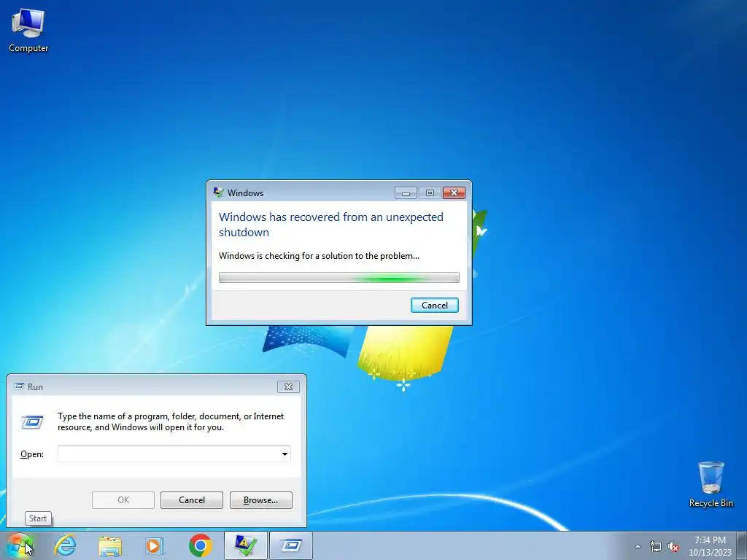This screenshot has width=747, height=560.
Task: Click the network status tray icon
Action: pos(656,546)
